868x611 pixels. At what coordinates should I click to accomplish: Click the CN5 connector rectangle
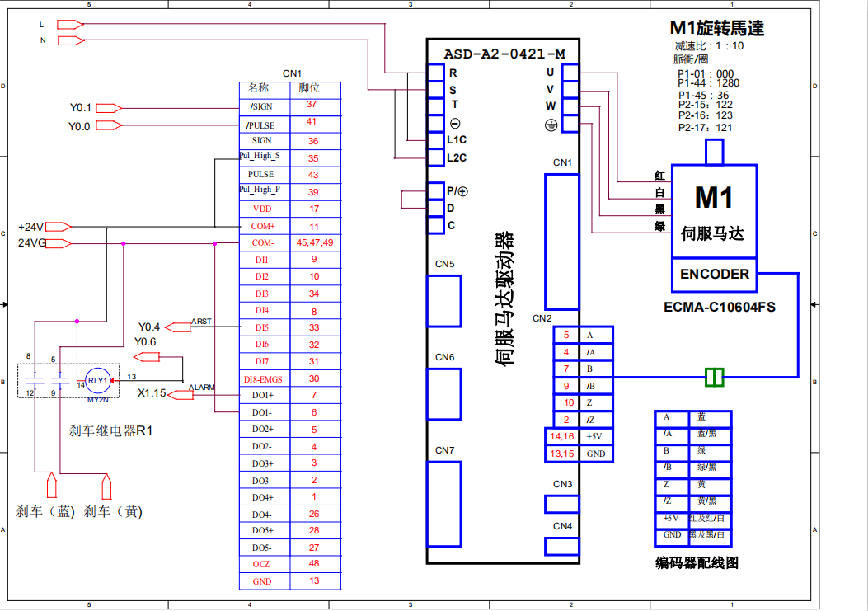tap(443, 301)
